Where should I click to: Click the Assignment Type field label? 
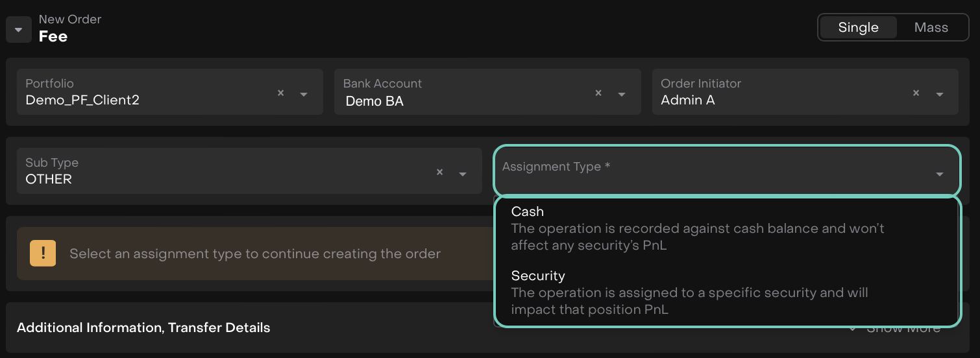(556, 167)
